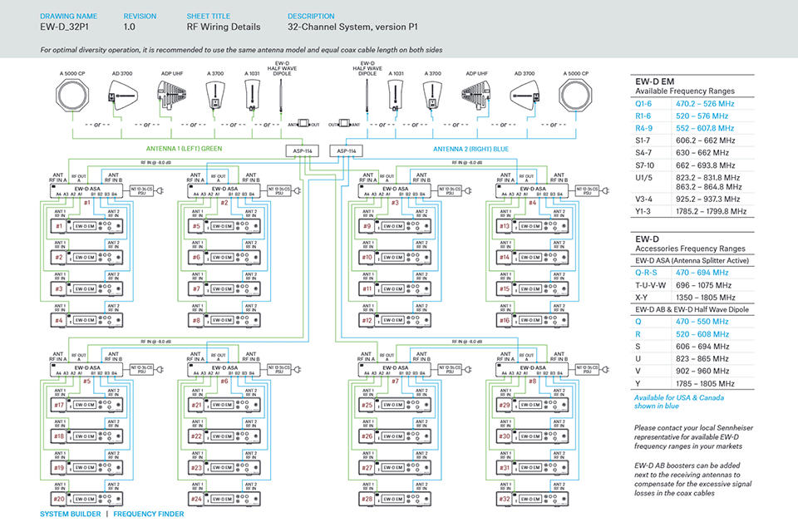Click the 'Q1-6' frequency range row
This screenshot has height=532, width=798.
pos(692,103)
